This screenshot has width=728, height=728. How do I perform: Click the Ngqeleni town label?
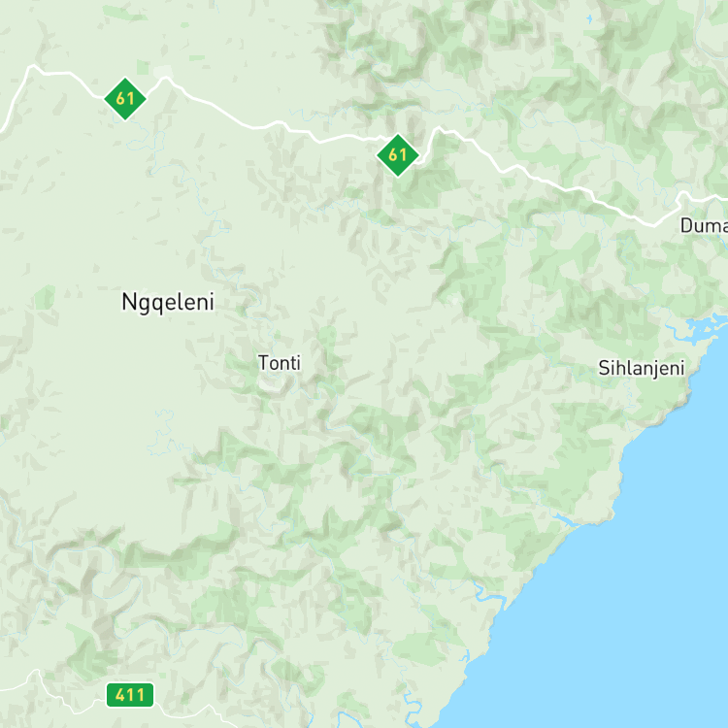(x=168, y=302)
